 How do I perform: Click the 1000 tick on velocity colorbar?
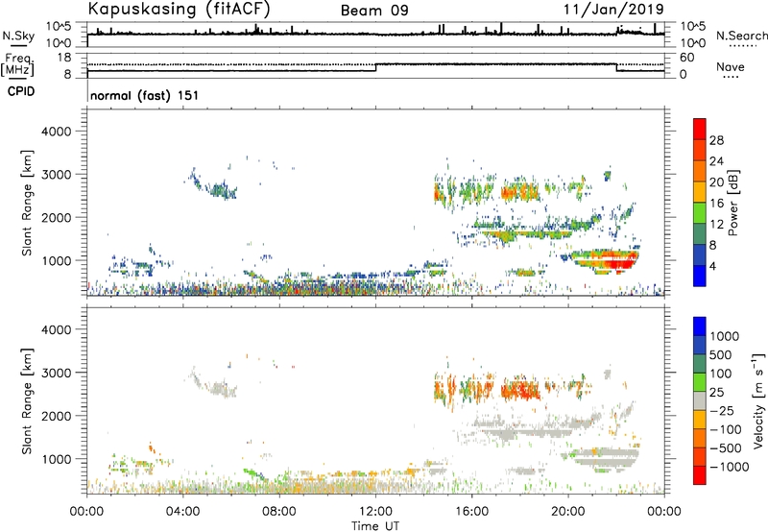(725, 336)
